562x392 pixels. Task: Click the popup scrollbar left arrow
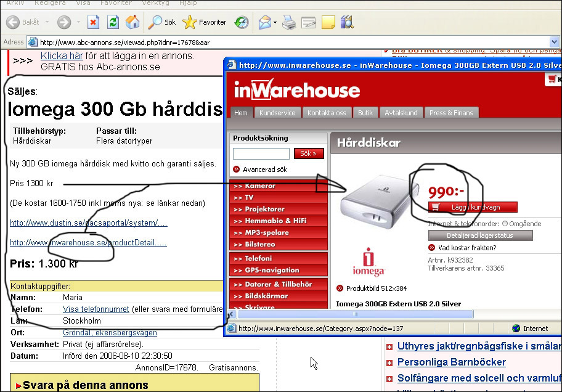click(x=231, y=314)
